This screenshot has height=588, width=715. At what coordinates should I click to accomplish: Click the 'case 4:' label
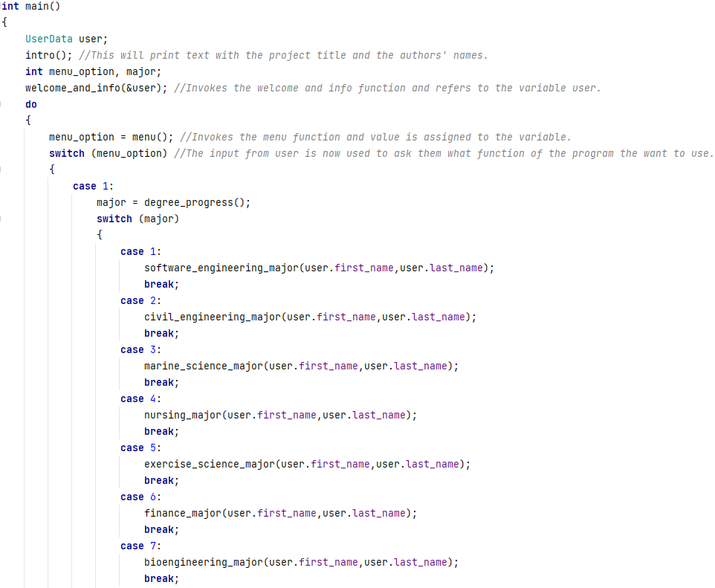141,399
